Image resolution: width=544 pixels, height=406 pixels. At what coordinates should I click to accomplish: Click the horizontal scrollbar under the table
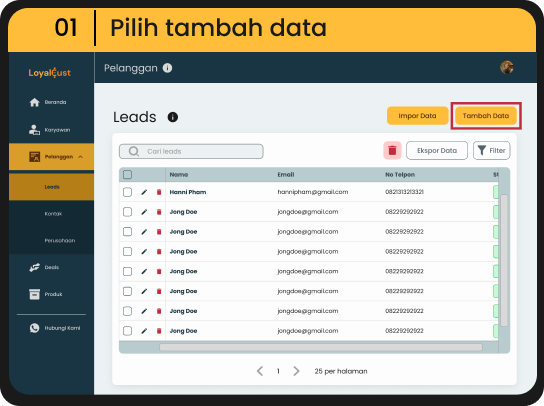(321, 347)
